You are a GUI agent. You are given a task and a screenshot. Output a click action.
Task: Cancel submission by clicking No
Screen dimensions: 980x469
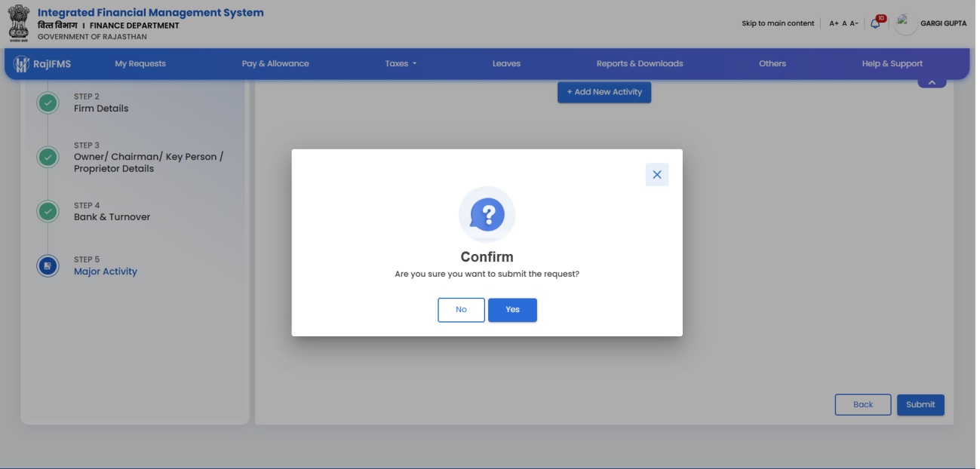[x=461, y=310]
